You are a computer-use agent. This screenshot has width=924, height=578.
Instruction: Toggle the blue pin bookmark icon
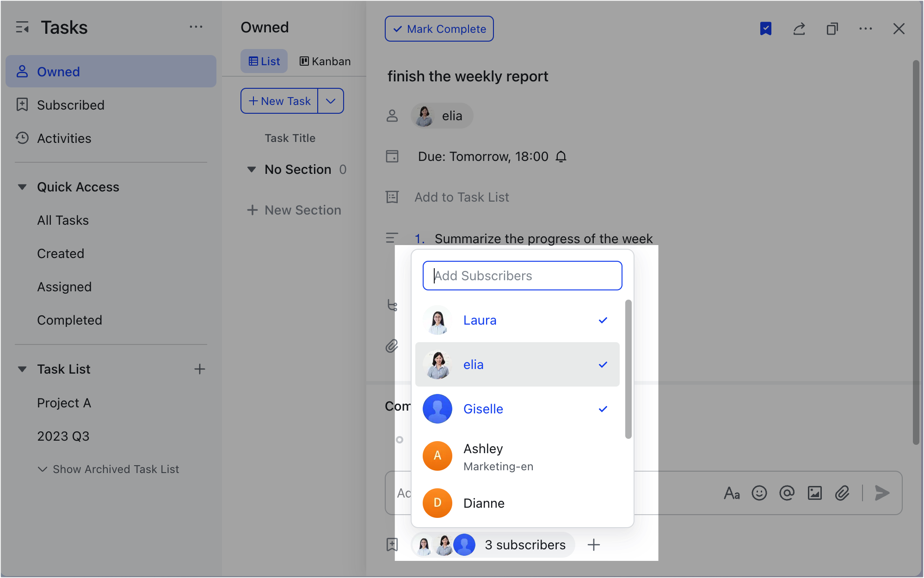[766, 29]
